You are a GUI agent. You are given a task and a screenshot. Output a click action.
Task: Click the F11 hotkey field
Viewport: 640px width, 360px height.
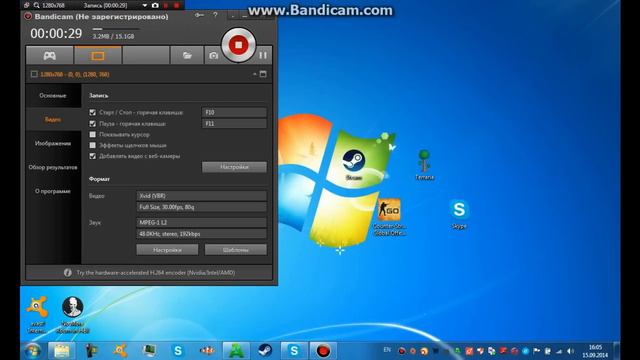(234, 123)
